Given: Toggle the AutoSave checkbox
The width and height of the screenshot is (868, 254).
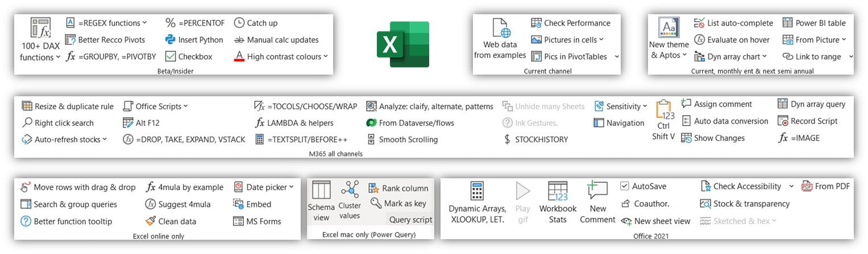Looking at the screenshot, I should tap(625, 186).
